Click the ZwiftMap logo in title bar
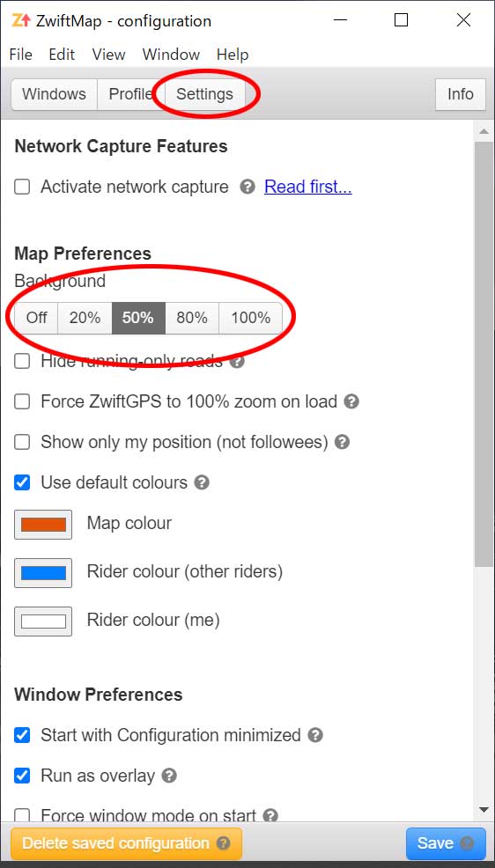The width and height of the screenshot is (495, 868). click(21, 20)
